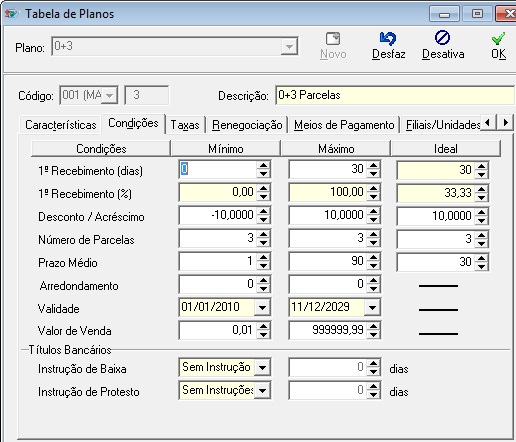The image size is (516, 442).
Task: Click the Valor de Venda maximum field
Action: (328, 330)
